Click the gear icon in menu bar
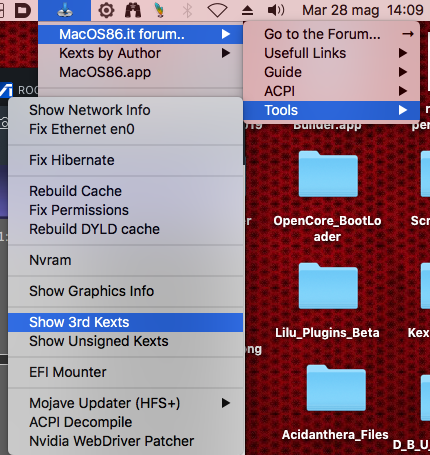The height and width of the screenshot is (455, 430). click(106, 10)
